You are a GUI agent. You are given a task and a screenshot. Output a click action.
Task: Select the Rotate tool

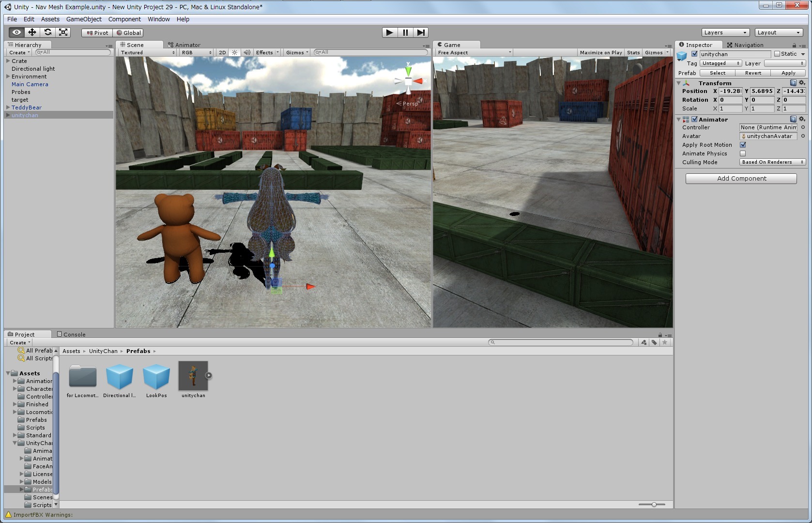tap(47, 32)
